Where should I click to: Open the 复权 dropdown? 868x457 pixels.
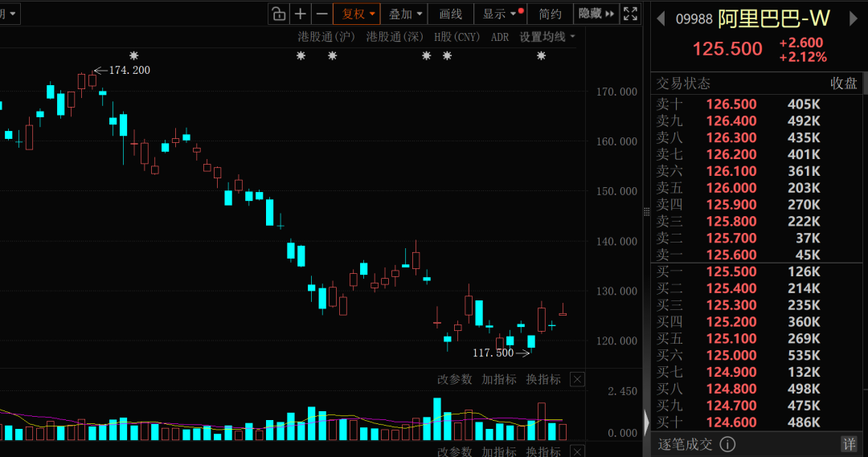tap(358, 14)
